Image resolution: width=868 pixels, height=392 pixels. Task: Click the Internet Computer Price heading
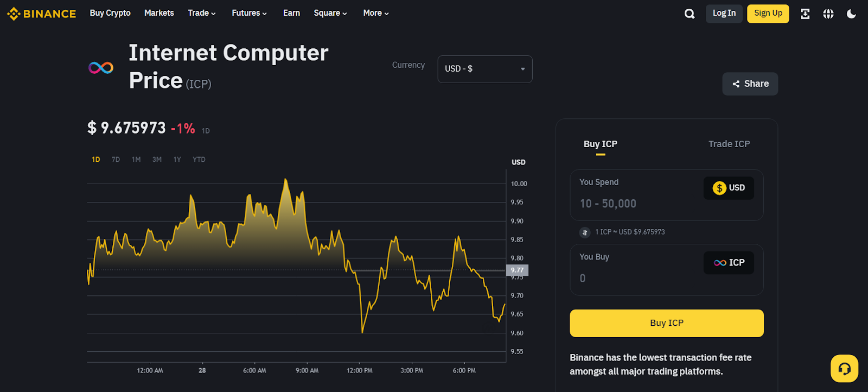pos(228,67)
